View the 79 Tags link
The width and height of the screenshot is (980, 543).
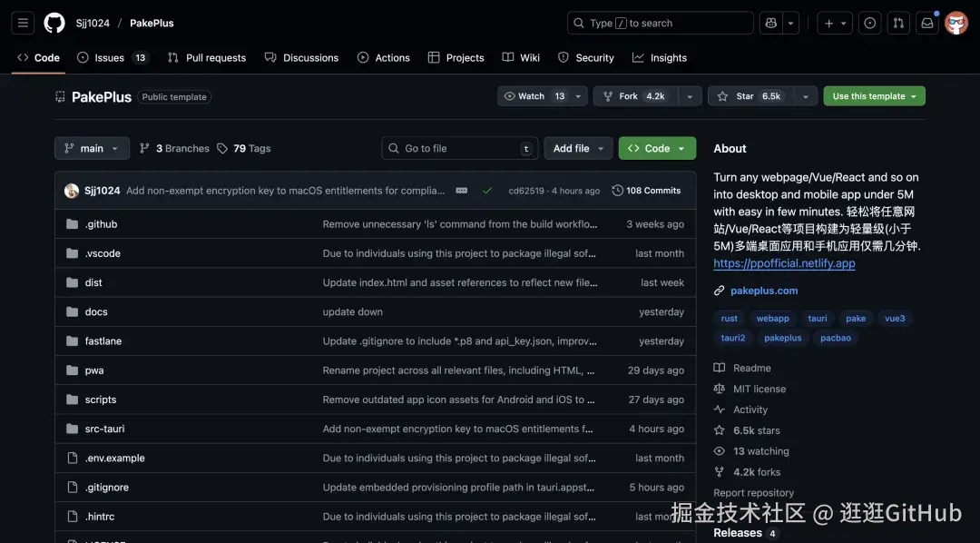244,148
